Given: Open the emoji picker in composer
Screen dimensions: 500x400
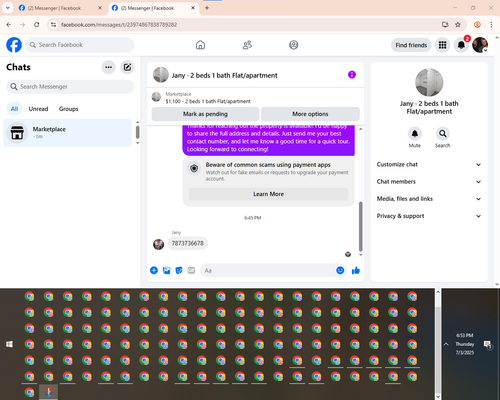Looking at the screenshot, I should [340, 270].
